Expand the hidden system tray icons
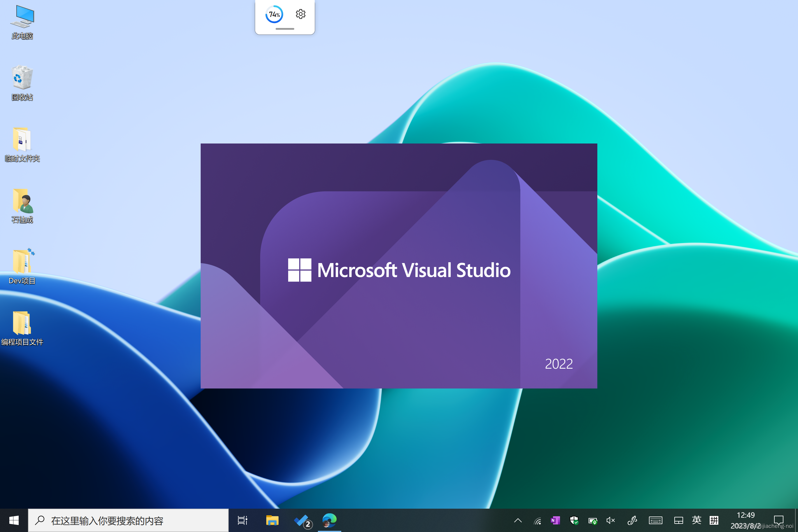The height and width of the screenshot is (532, 798). 518,520
